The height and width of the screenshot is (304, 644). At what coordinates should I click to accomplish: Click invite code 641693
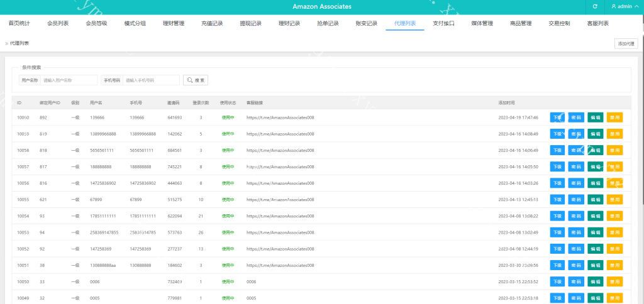(x=175, y=117)
